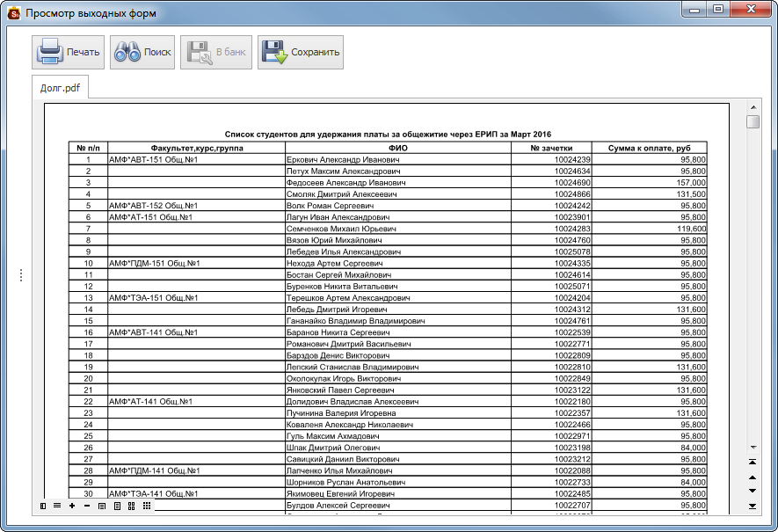This screenshot has width=778, height=532.
Task: Click the group 'АМФ*АТ-141 Общ.№1'
Action: pyautogui.click(x=150, y=402)
